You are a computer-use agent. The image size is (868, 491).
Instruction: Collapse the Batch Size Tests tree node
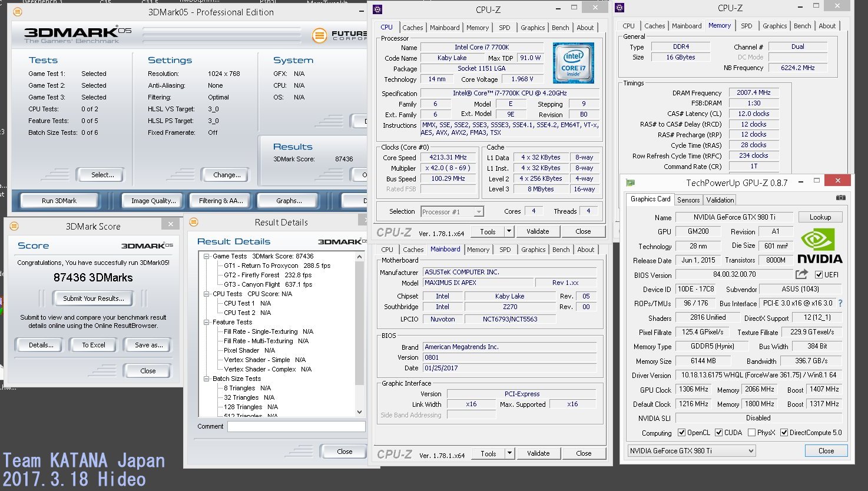coord(207,379)
